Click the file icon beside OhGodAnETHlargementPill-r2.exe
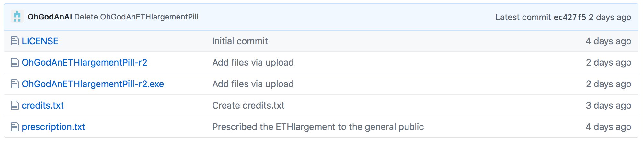The height and width of the screenshot is (143, 644). pyautogui.click(x=15, y=84)
